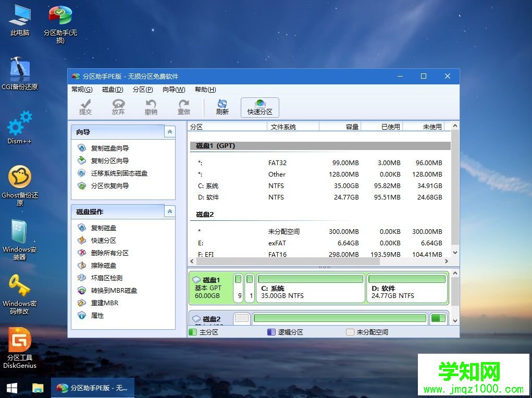The width and height of the screenshot is (532, 398).
Task: Click the 撤销 (Undo) toolbar icon
Action: (151, 107)
